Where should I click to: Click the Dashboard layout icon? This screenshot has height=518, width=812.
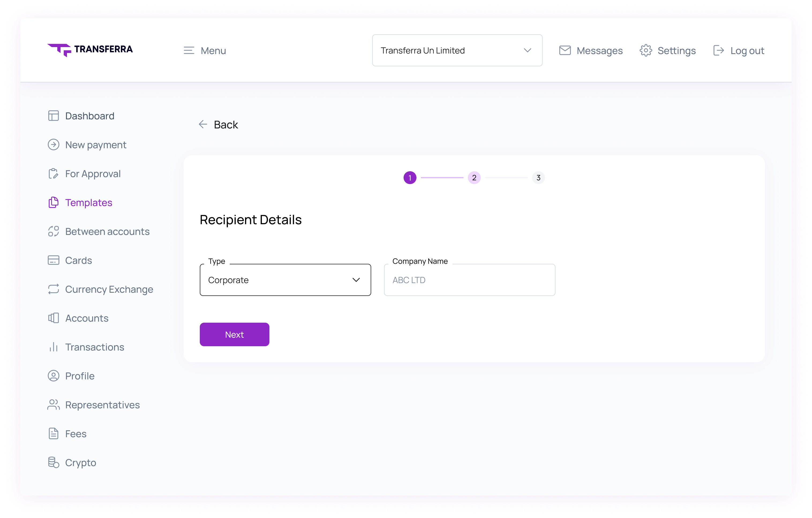pos(53,116)
